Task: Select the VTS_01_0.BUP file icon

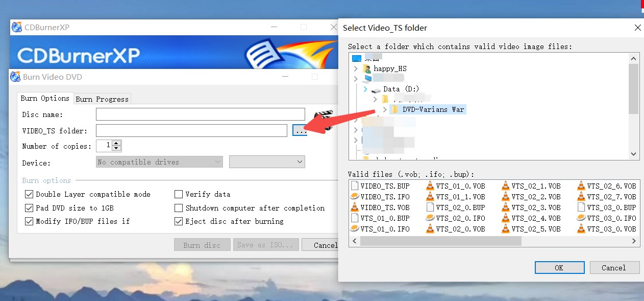Action: (x=355, y=218)
